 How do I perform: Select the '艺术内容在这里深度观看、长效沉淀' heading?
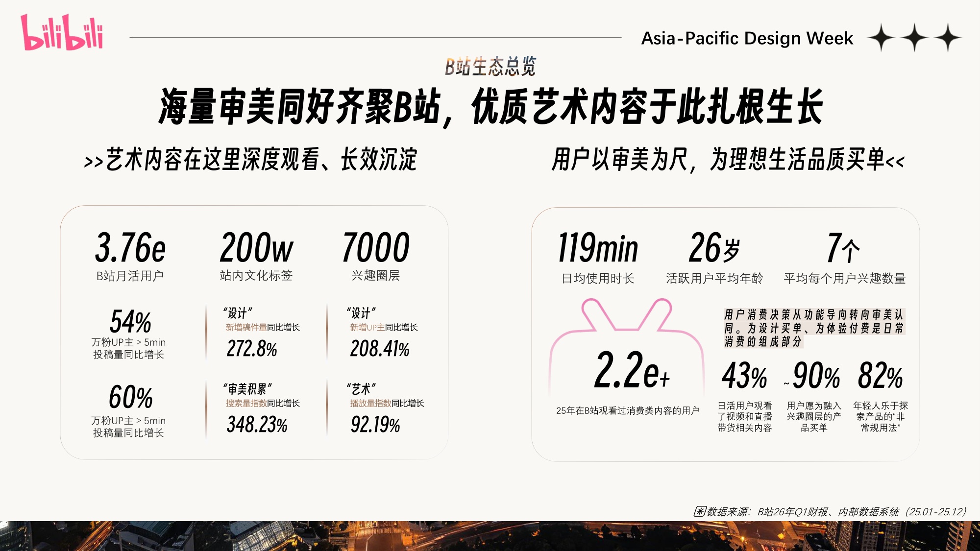click(x=261, y=159)
